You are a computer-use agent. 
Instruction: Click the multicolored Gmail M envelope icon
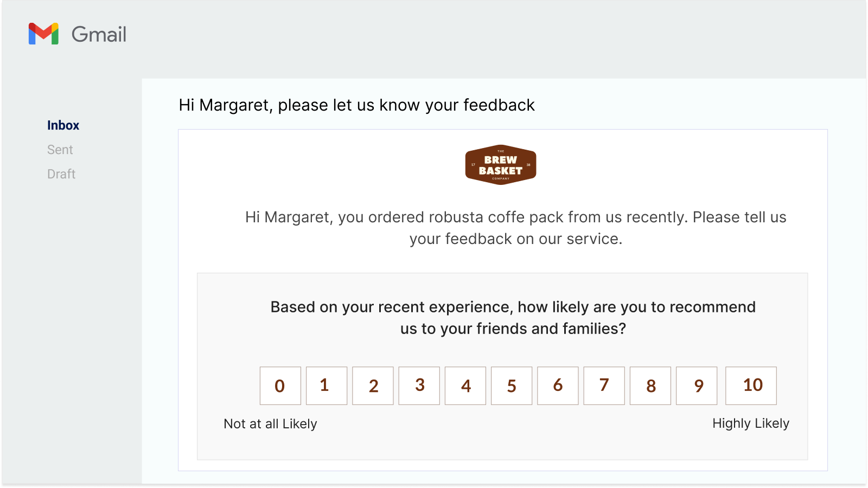pos(43,35)
